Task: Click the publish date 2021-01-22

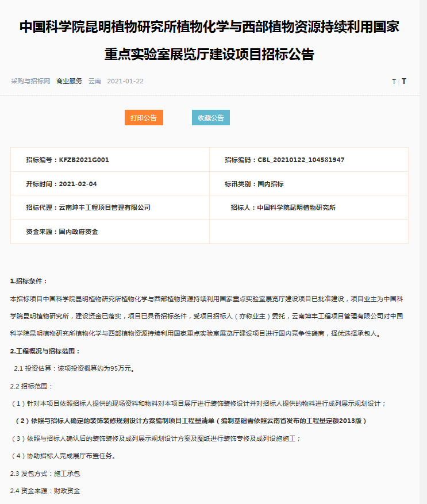Action: pos(125,81)
